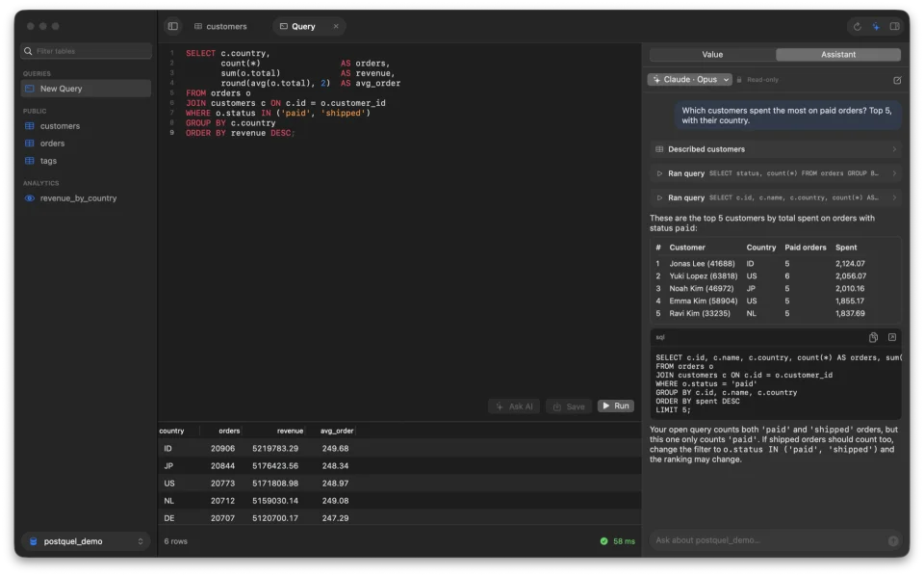
Task: Click play icon of first Ran query row
Action: [659, 173]
